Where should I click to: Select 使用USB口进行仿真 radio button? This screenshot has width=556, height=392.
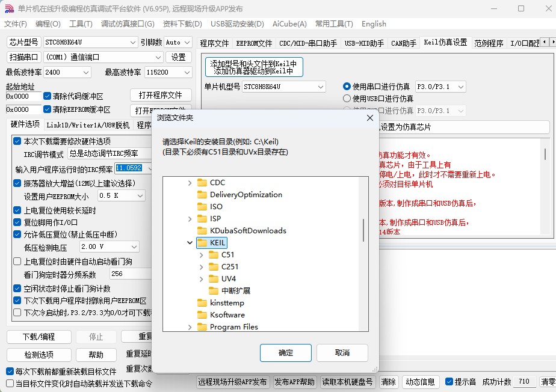[347, 99]
